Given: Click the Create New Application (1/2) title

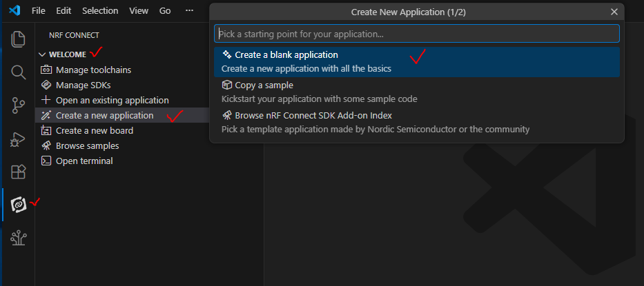Looking at the screenshot, I should coord(408,12).
